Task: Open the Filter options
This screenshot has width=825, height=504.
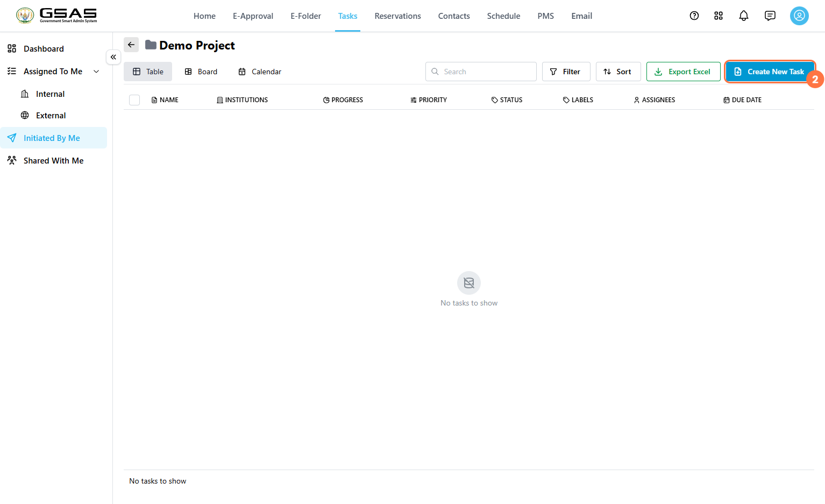Action: coord(566,72)
